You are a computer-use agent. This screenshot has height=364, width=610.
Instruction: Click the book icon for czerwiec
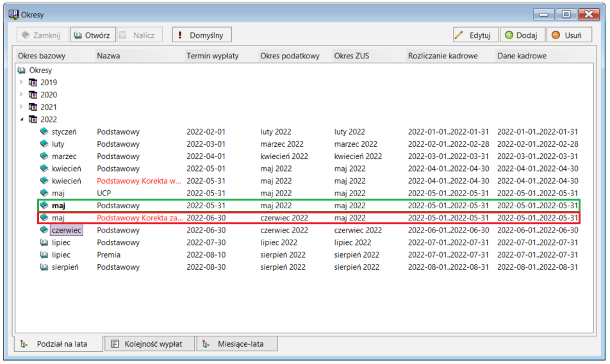click(44, 230)
